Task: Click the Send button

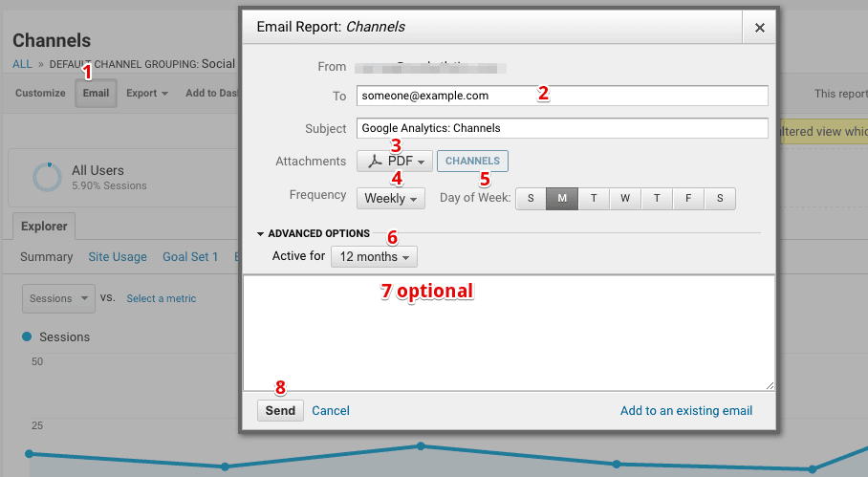Action: click(x=280, y=411)
